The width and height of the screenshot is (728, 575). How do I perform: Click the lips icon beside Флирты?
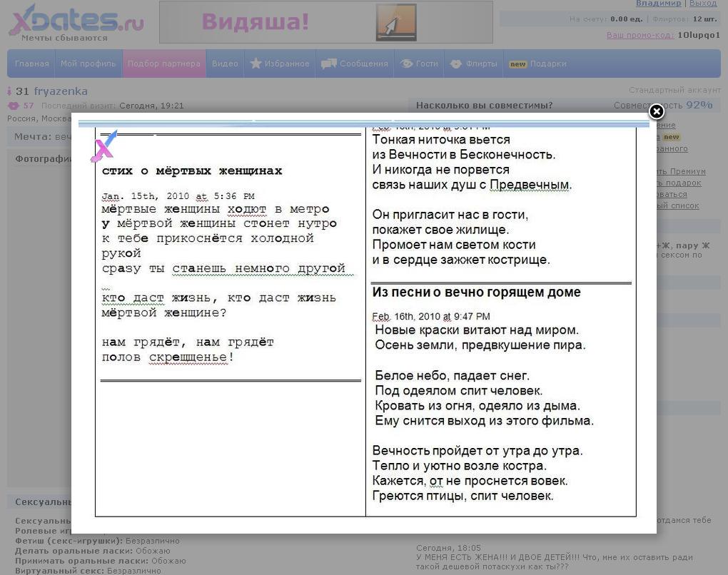(x=456, y=63)
